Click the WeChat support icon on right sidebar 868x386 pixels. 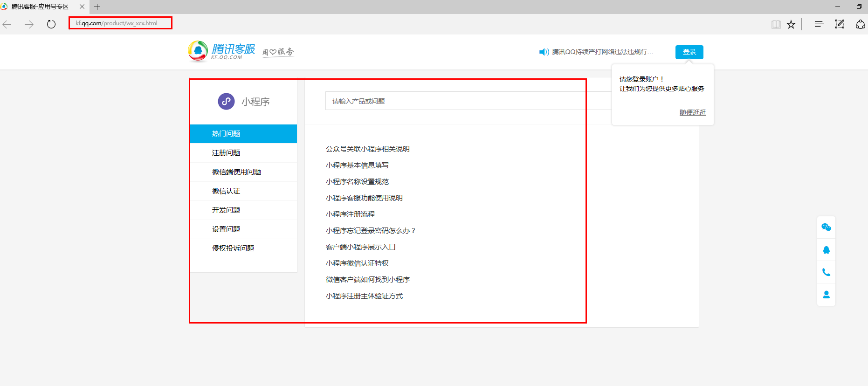(826, 227)
